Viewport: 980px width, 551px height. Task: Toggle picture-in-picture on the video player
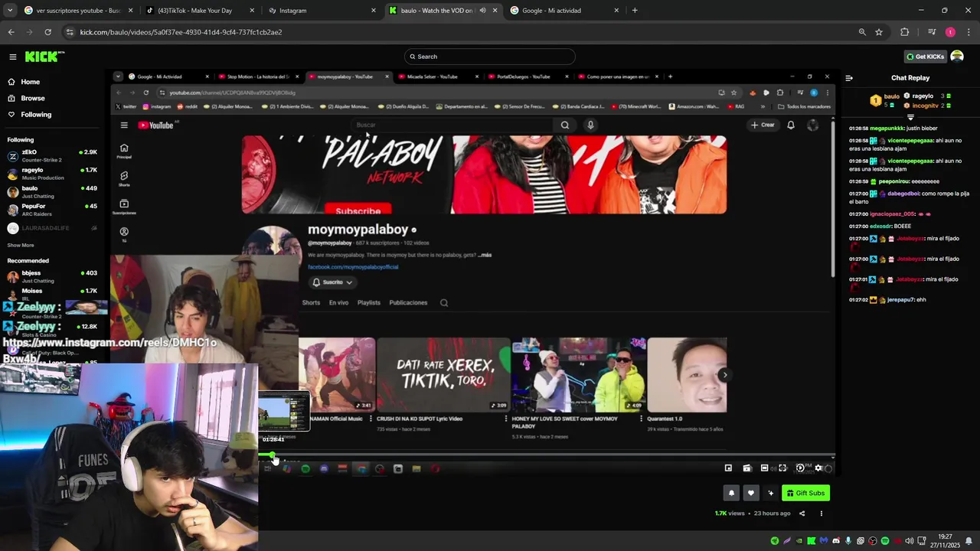pyautogui.click(x=728, y=468)
